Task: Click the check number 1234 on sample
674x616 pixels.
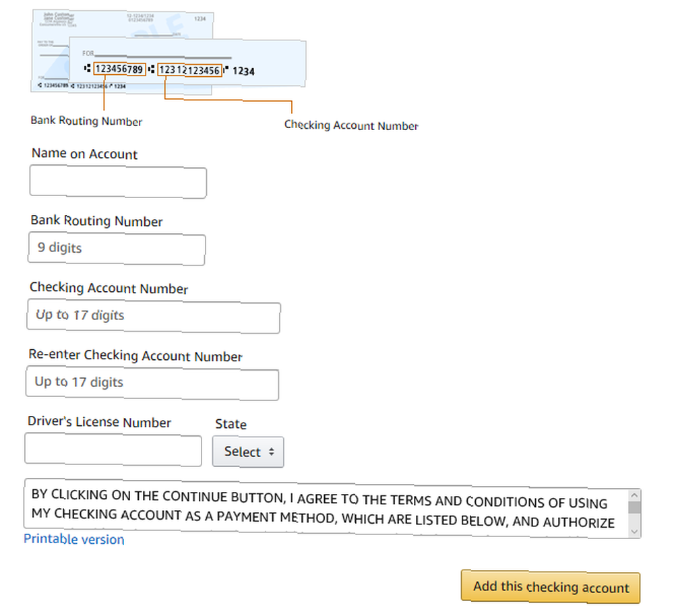Action: tap(243, 71)
